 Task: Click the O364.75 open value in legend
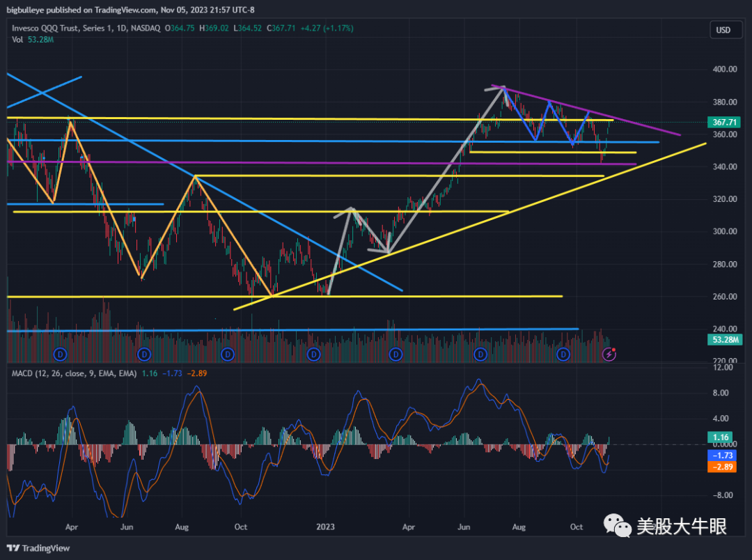pos(180,28)
